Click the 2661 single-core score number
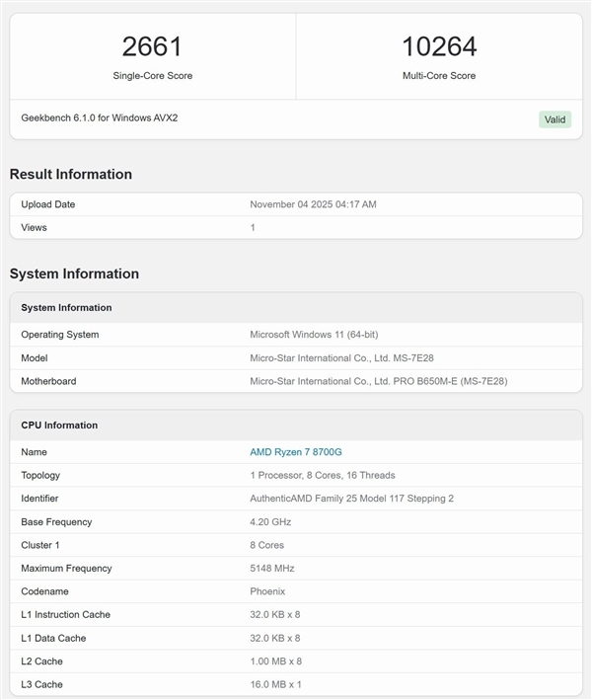592x700 pixels. point(152,46)
